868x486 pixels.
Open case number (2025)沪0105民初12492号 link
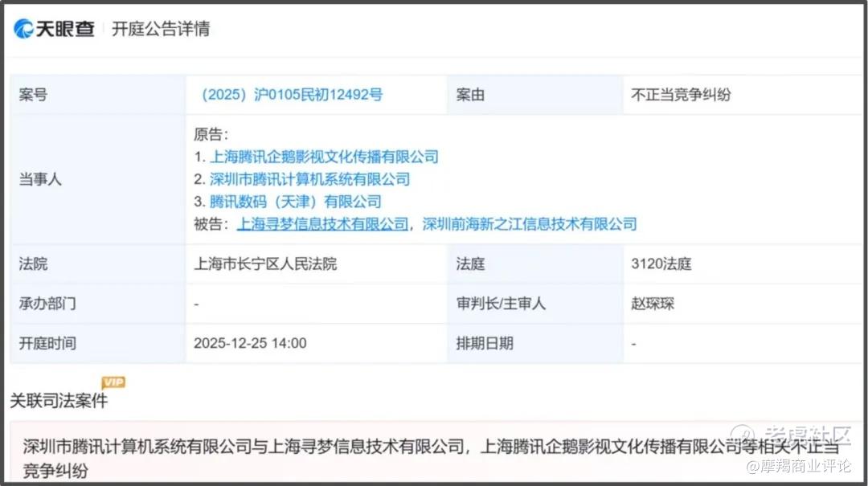click(x=292, y=95)
